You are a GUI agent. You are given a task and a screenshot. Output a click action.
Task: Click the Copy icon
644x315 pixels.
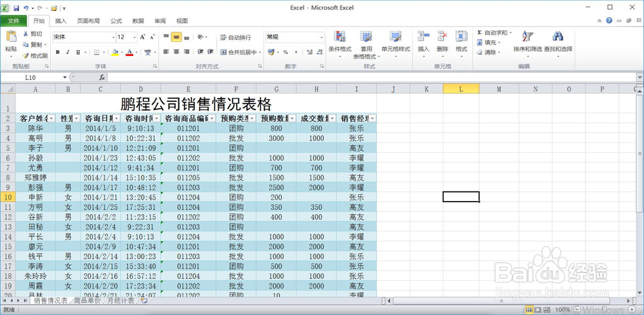click(26, 44)
